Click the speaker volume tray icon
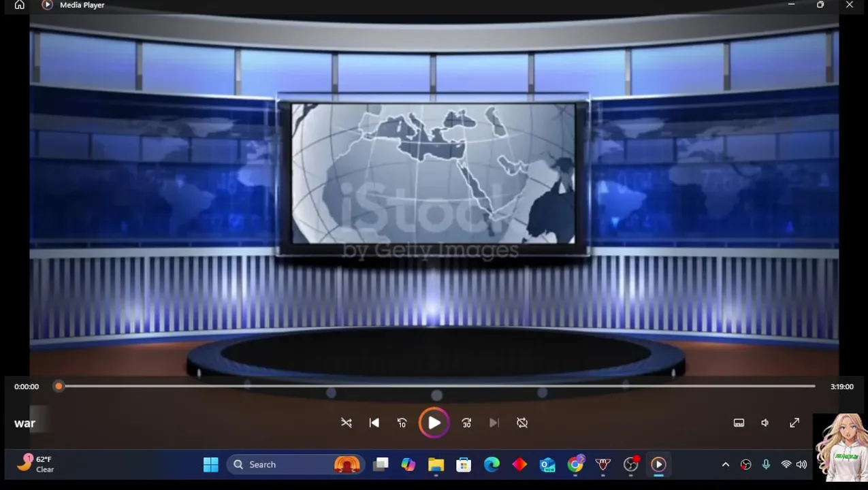This screenshot has width=868, height=490. pos(801,465)
